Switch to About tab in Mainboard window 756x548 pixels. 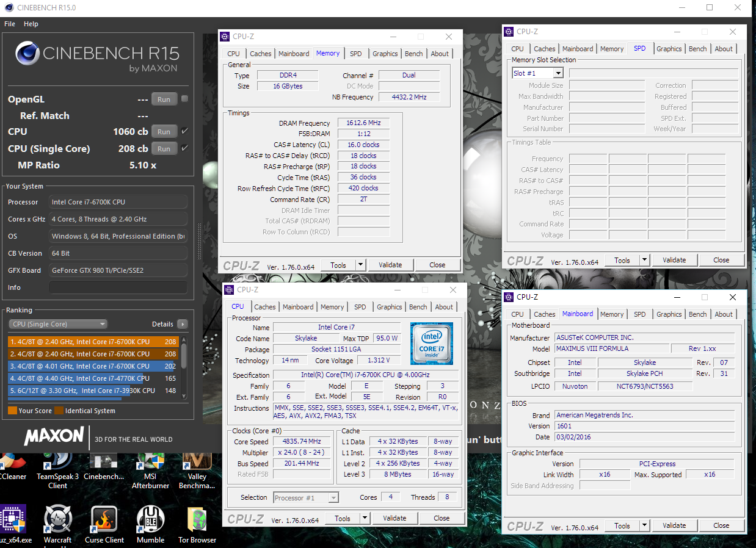point(724,314)
